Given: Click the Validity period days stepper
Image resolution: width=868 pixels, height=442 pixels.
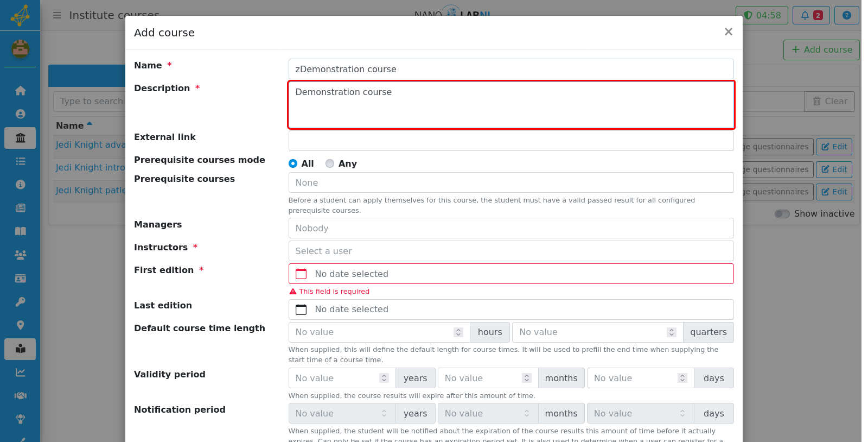Looking at the screenshot, I should point(682,378).
